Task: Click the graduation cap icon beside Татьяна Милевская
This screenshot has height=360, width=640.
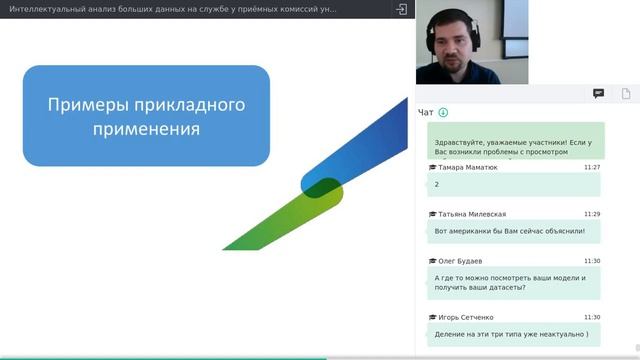Action: (x=433, y=214)
